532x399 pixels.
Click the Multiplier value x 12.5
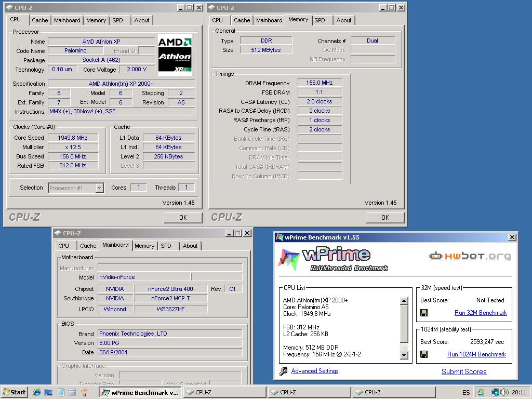(73, 147)
